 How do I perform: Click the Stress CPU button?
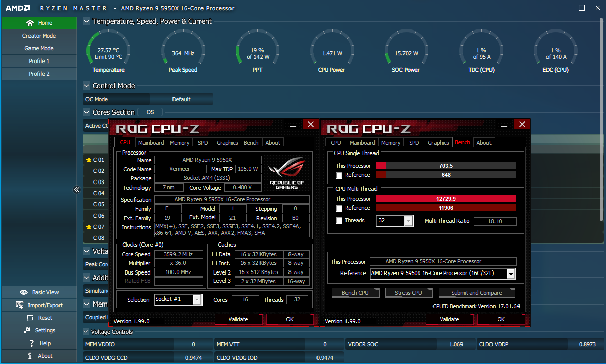coord(409,293)
